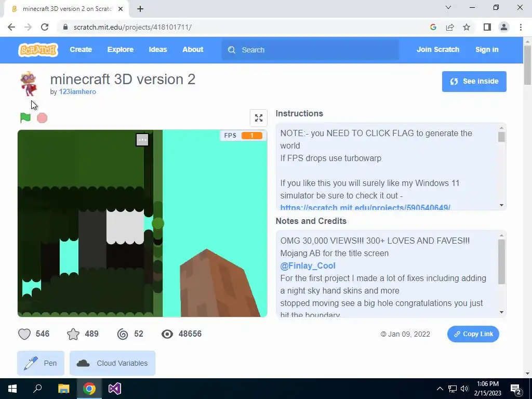The image size is (532, 399).
Task: Open Explore in the Scratch navigation bar
Action: [121, 49]
